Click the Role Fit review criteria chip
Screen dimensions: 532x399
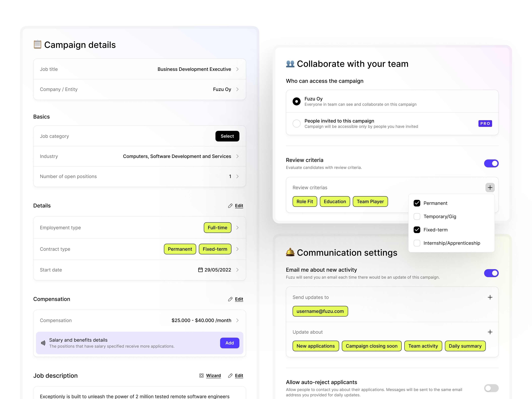coord(305,201)
